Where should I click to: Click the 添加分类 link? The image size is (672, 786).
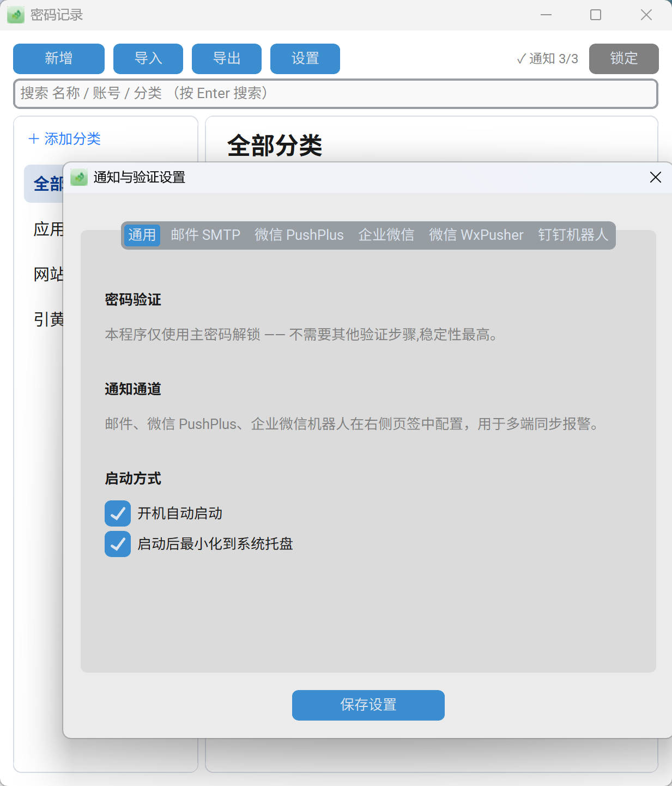pyautogui.click(x=64, y=139)
